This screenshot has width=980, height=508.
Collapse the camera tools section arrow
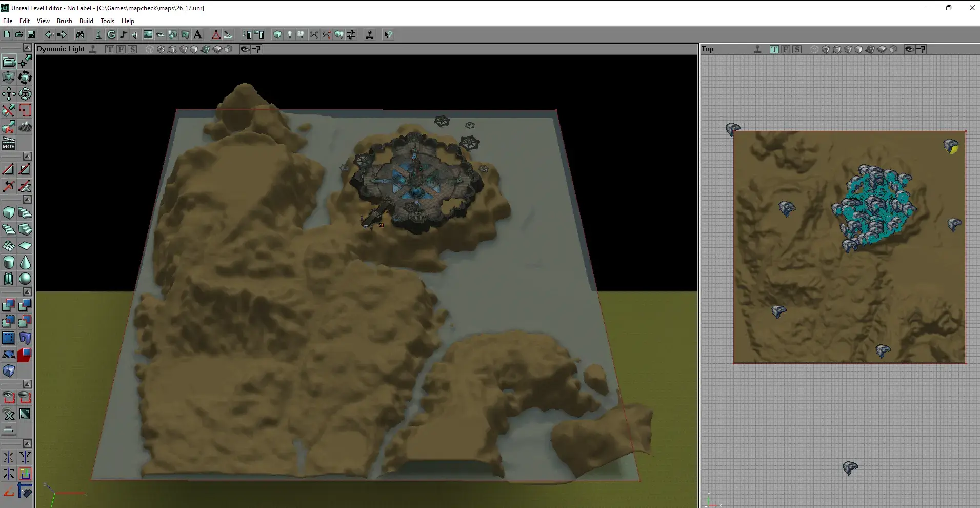click(27, 48)
